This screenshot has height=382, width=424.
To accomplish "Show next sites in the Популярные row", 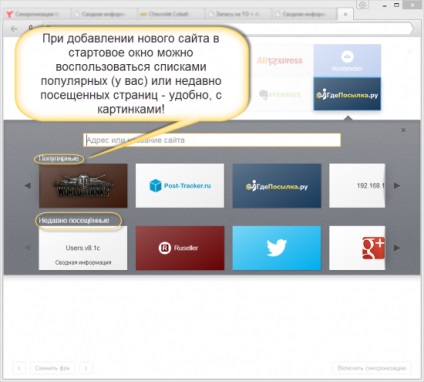I will tap(397, 186).
